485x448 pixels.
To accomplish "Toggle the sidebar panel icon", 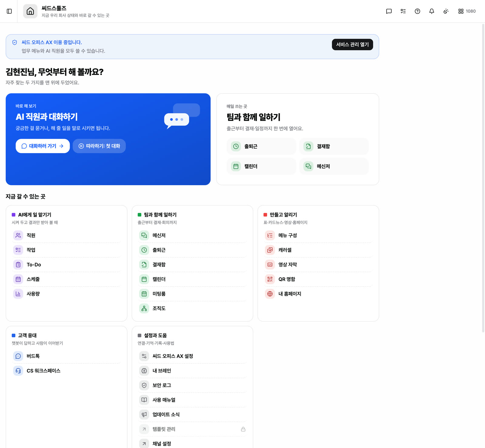I will [9, 11].
